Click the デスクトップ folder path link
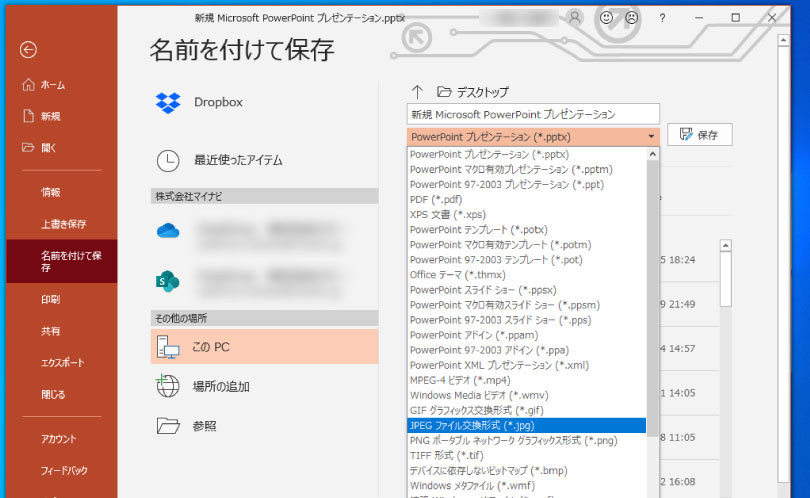 [x=483, y=92]
